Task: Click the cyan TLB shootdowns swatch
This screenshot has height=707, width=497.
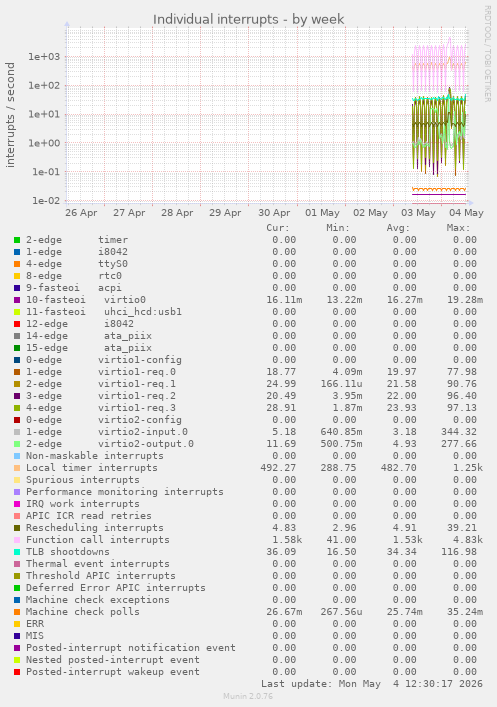Action: pos(17,552)
